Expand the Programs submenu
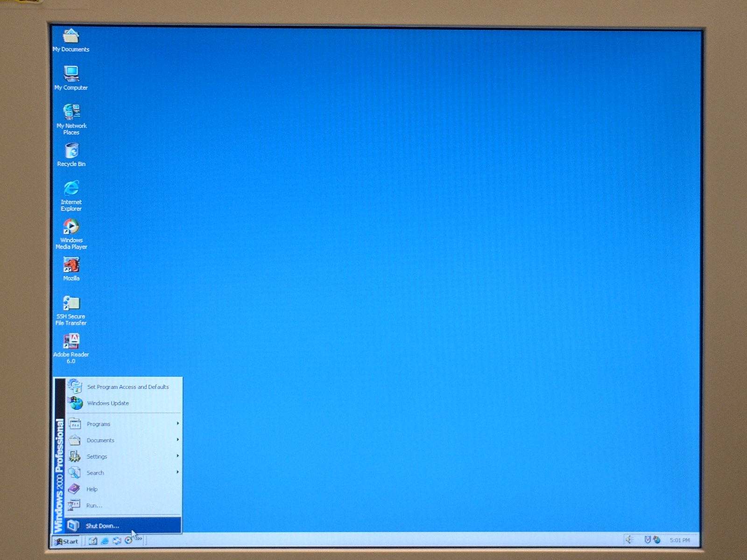 point(99,424)
